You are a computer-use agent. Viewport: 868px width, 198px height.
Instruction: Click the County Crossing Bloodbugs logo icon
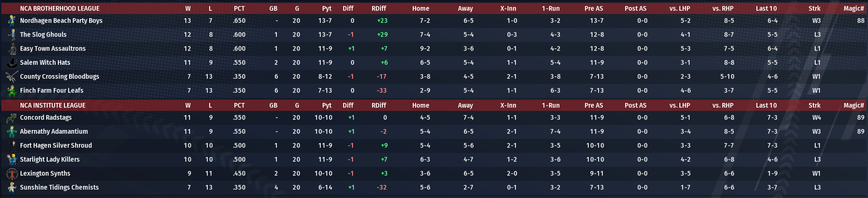(12, 76)
